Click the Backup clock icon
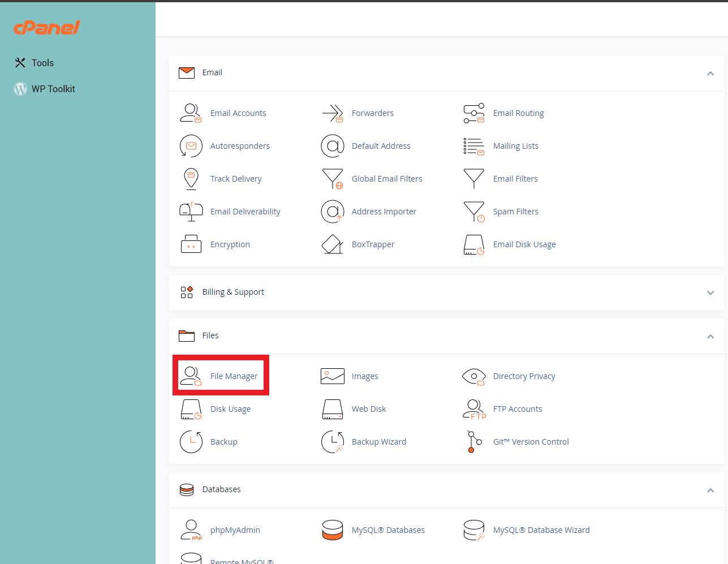Viewport: 728px width, 564px height. tap(191, 442)
